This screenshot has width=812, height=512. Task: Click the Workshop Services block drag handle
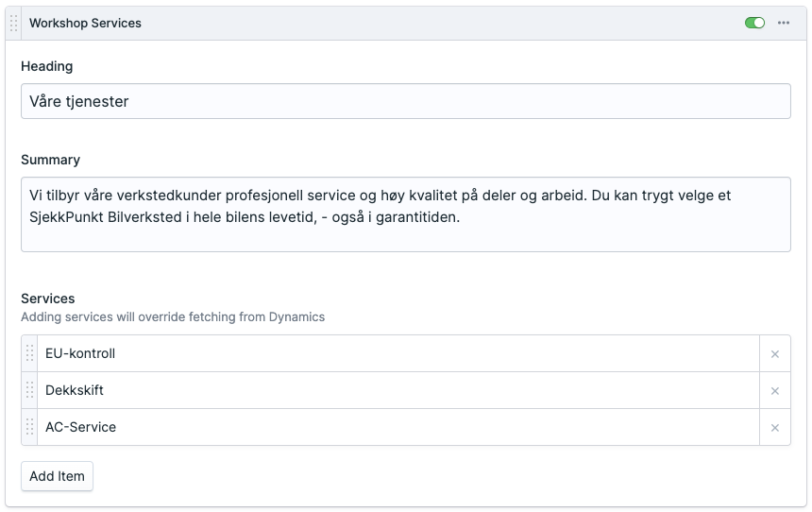coord(14,24)
